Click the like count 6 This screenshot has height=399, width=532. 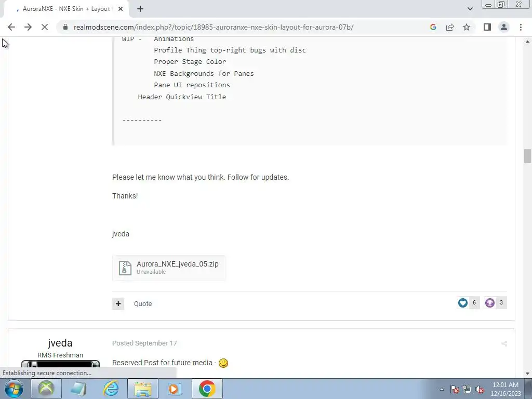pyautogui.click(x=474, y=302)
